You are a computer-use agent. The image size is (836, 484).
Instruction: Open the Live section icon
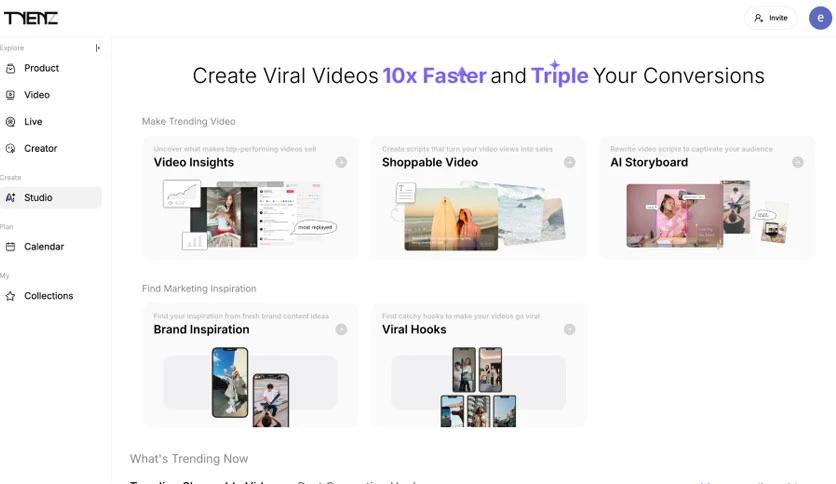pyautogui.click(x=10, y=122)
